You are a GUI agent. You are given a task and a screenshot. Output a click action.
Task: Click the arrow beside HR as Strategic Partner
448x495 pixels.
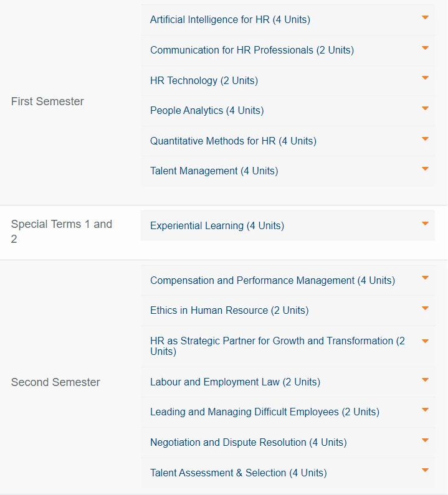425,341
